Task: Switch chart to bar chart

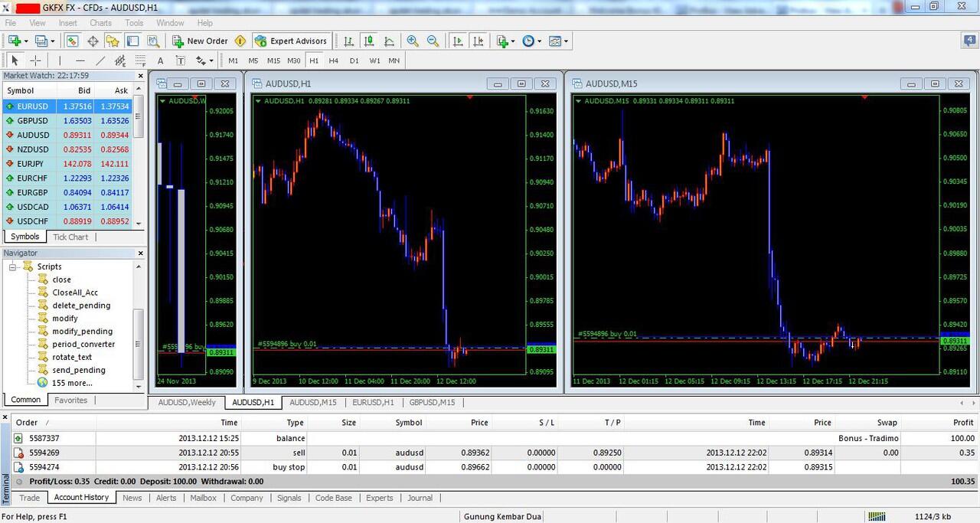Action: click(x=349, y=41)
